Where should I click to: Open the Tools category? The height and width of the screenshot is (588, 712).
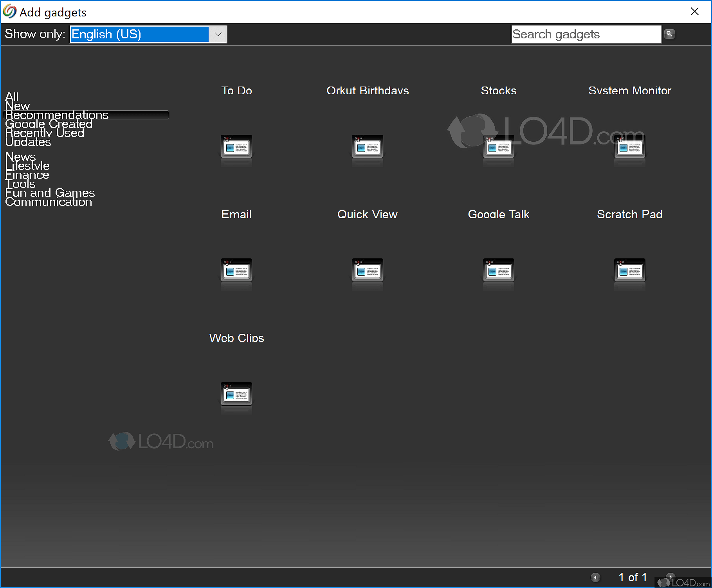click(20, 184)
